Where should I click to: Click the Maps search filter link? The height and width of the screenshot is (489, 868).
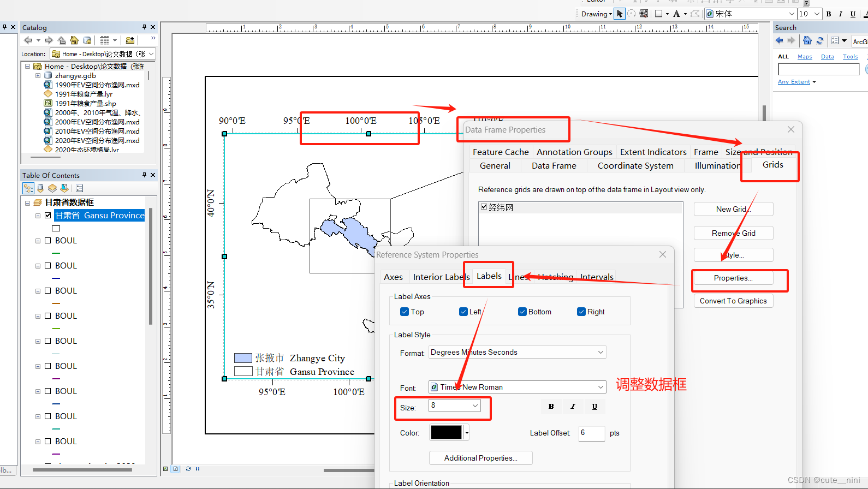pos(805,56)
